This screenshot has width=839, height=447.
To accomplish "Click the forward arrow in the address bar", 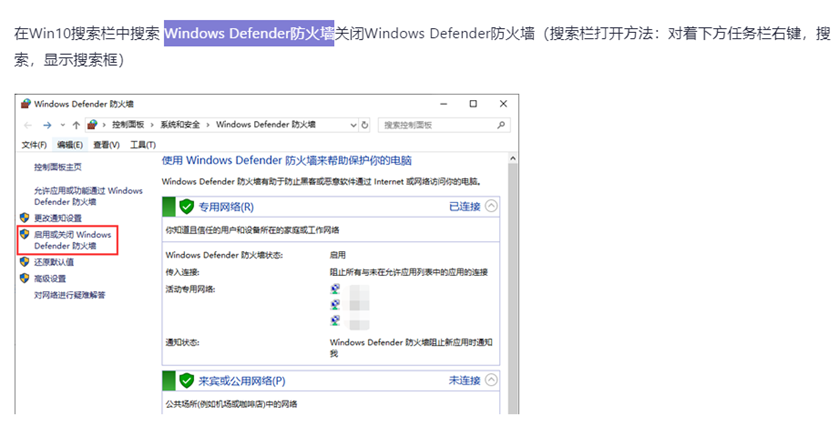I will click(47, 125).
